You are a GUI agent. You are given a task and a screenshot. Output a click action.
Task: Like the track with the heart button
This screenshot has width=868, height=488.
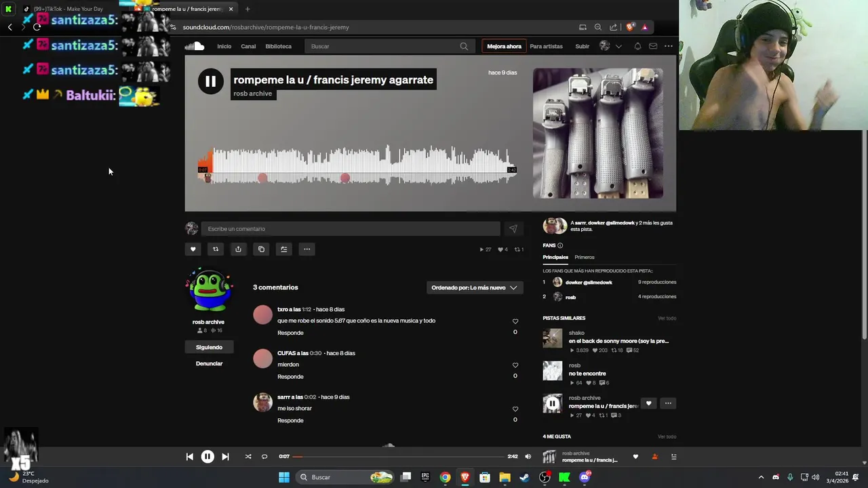193,249
